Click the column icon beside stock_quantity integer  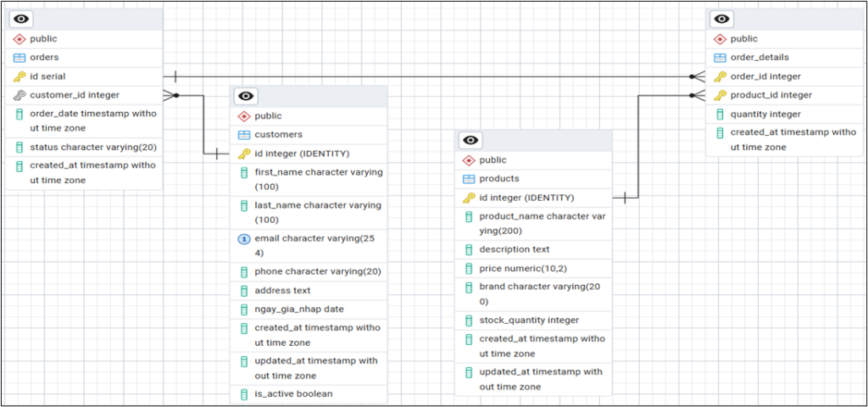click(469, 321)
